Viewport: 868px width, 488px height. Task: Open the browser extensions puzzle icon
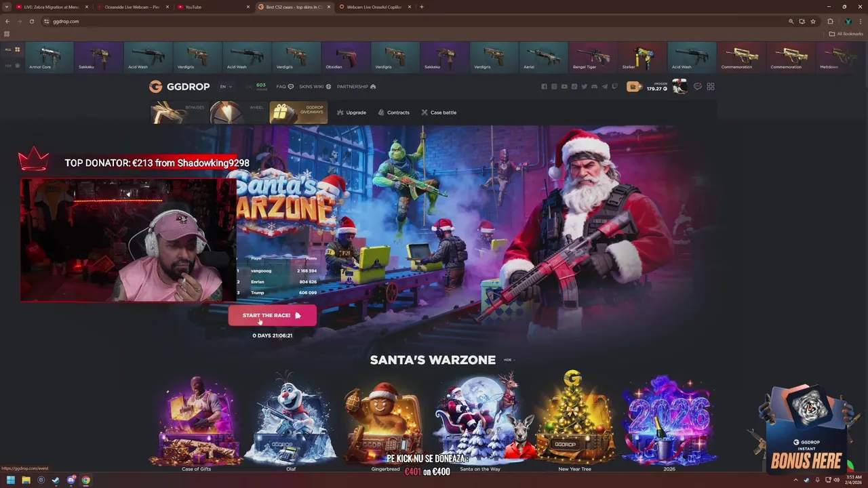[x=830, y=21]
